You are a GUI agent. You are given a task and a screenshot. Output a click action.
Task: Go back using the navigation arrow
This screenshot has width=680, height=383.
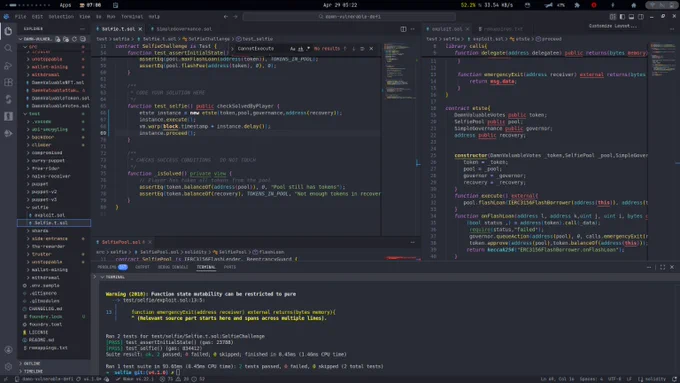click(226, 16)
